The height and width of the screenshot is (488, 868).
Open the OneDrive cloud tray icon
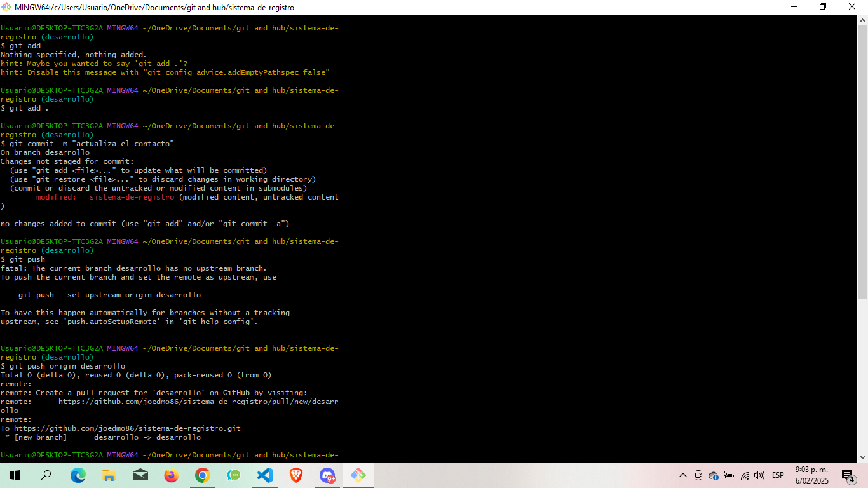click(713, 475)
